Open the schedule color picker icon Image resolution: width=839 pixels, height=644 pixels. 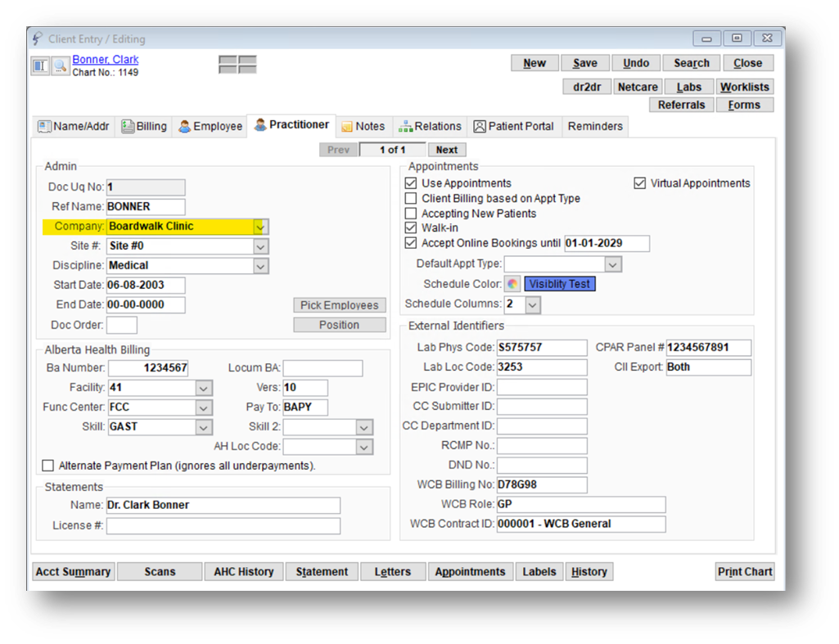click(x=512, y=284)
